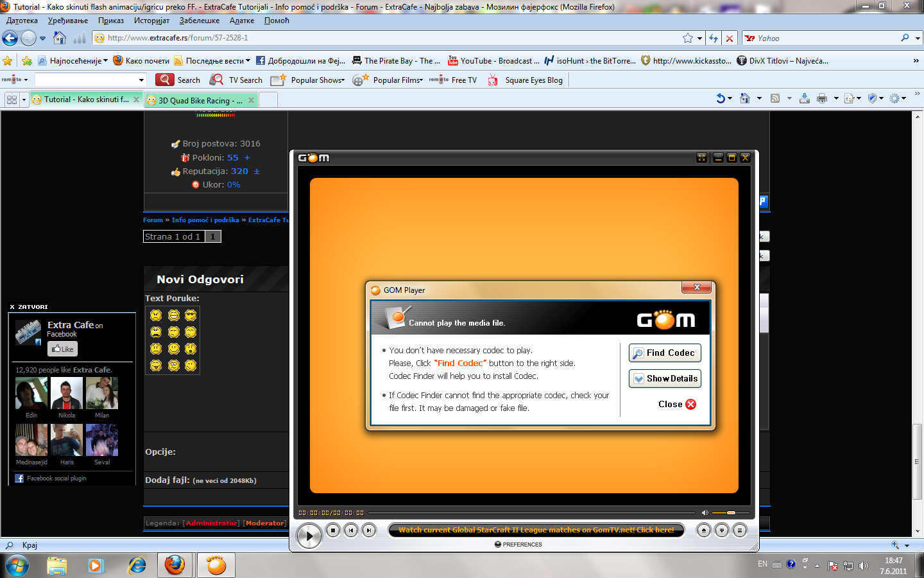
Task: Click the Find Codec button
Action: coord(665,353)
